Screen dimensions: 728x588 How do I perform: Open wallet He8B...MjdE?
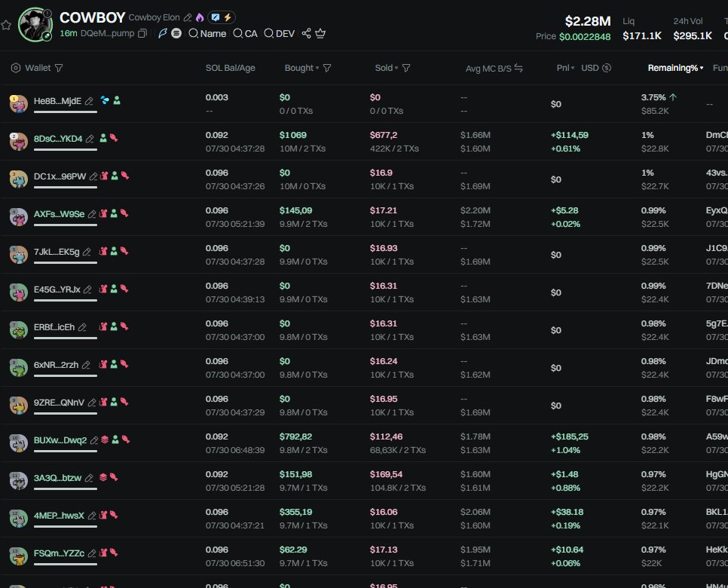pos(57,101)
